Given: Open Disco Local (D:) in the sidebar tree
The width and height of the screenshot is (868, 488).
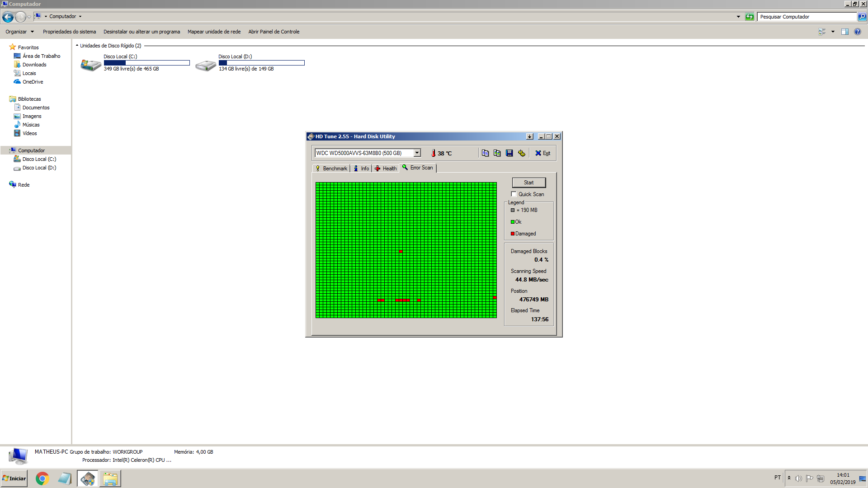Looking at the screenshot, I should (x=39, y=168).
